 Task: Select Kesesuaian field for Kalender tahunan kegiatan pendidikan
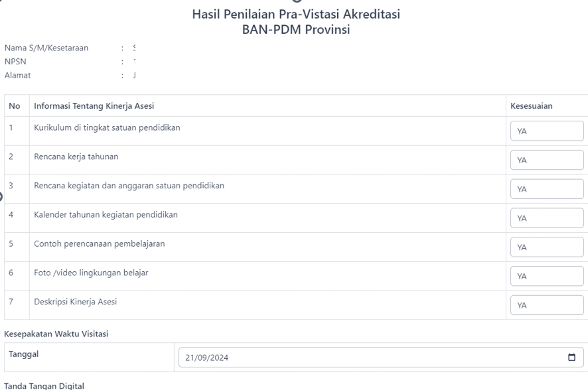pos(546,218)
